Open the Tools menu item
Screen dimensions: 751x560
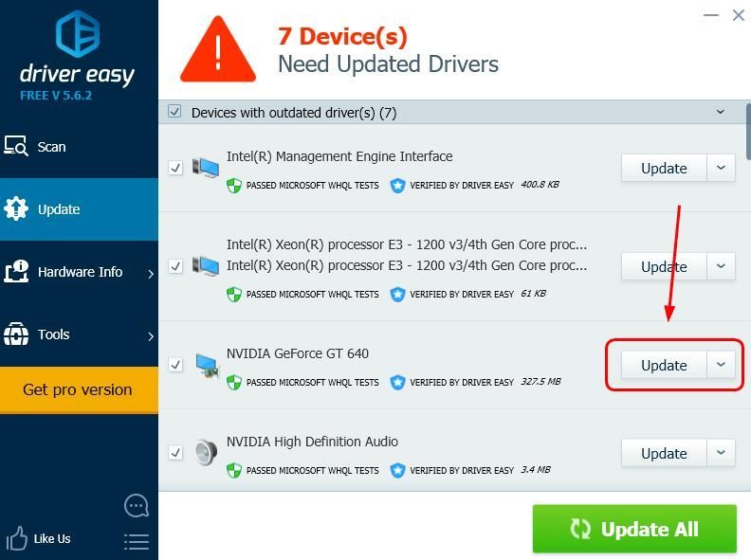pos(79,334)
